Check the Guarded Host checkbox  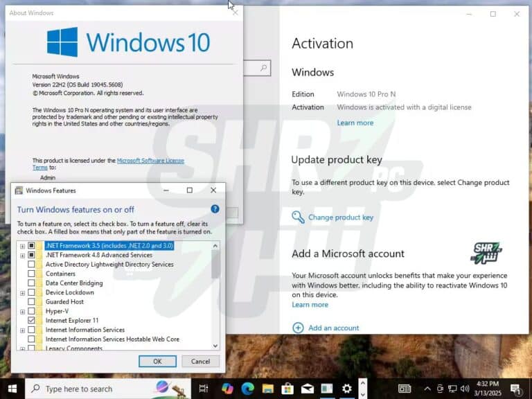31,302
